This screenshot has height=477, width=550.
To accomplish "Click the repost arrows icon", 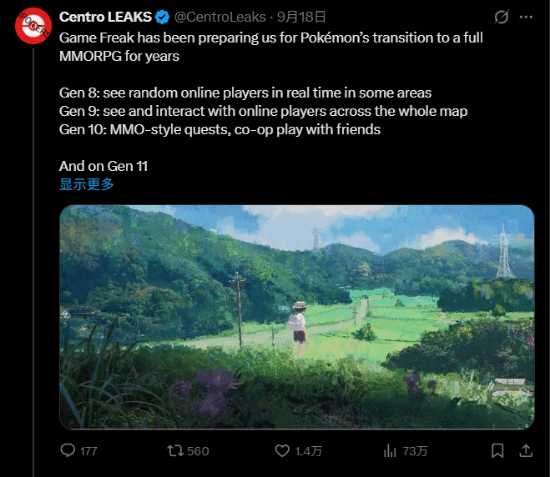I will coord(175,451).
